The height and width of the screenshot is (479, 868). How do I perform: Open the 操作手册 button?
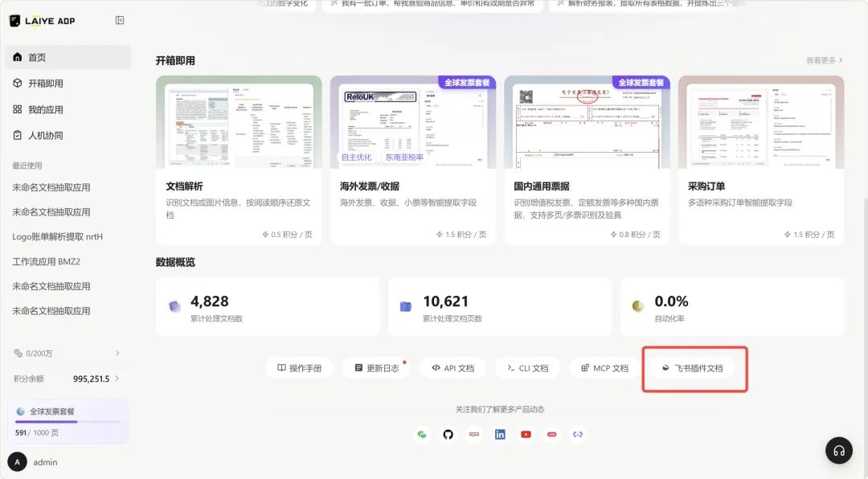300,368
